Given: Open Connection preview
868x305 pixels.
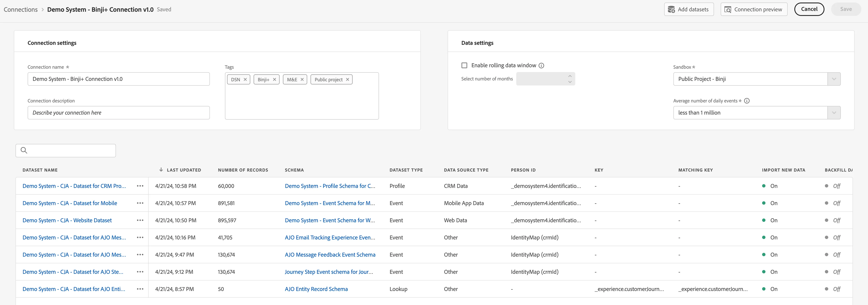Looking at the screenshot, I should point(754,9).
